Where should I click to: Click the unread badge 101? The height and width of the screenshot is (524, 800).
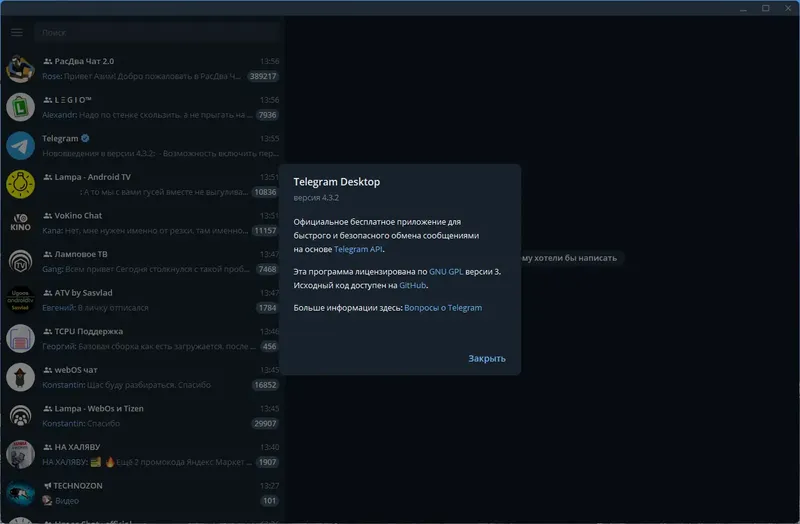pos(269,501)
